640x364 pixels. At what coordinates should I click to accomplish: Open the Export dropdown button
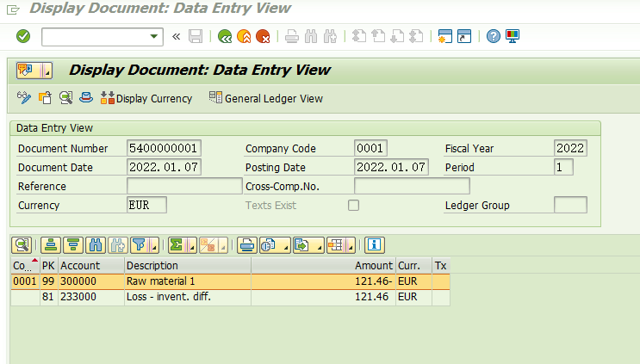coord(308,245)
